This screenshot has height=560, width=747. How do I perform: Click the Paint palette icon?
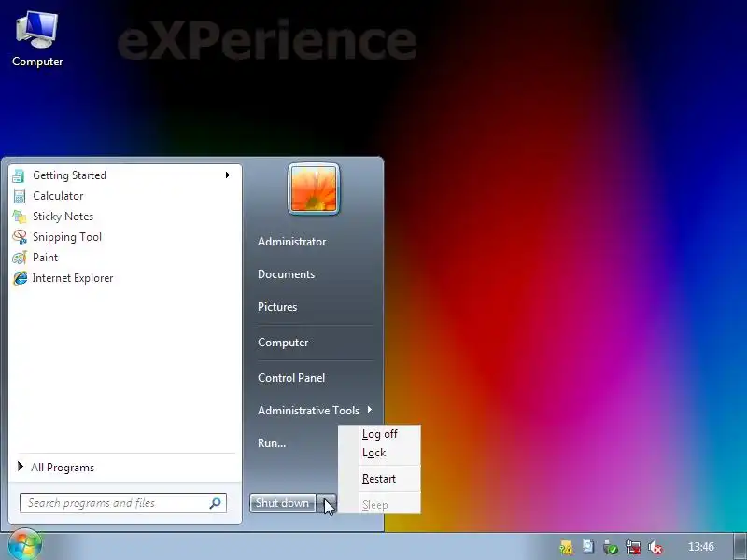(19, 258)
